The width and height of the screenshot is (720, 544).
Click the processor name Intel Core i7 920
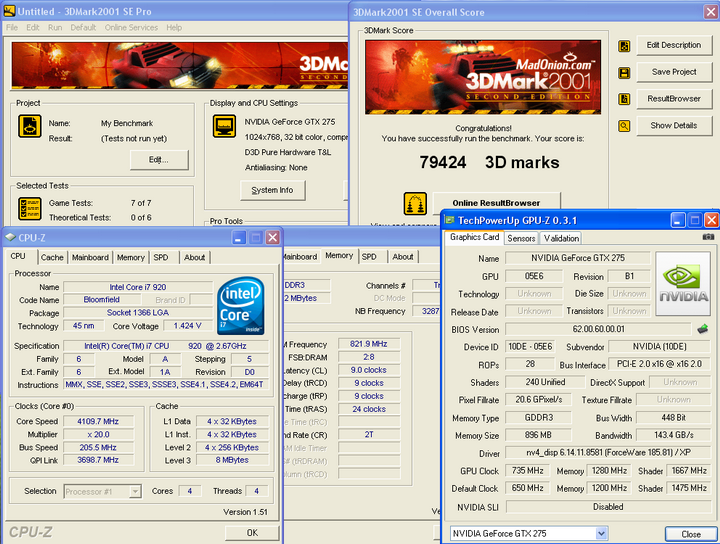click(138, 287)
